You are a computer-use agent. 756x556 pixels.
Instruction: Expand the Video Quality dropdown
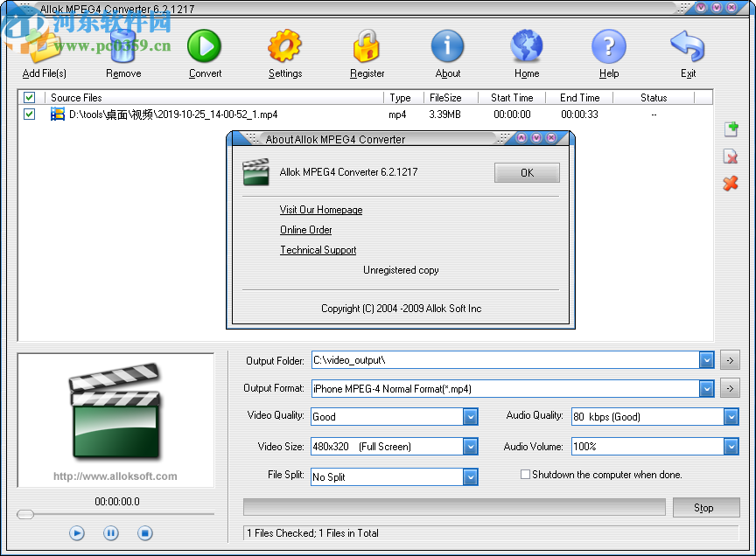click(471, 417)
